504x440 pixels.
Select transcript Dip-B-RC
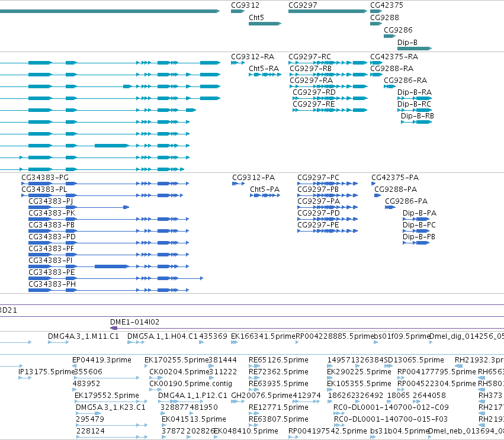[x=414, y=104]
